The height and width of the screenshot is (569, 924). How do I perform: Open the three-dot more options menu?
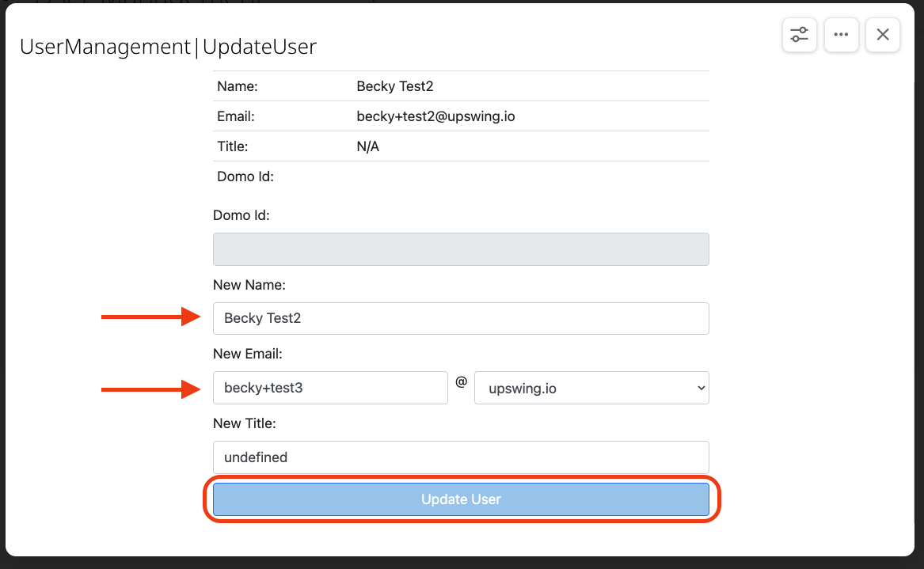841,35
